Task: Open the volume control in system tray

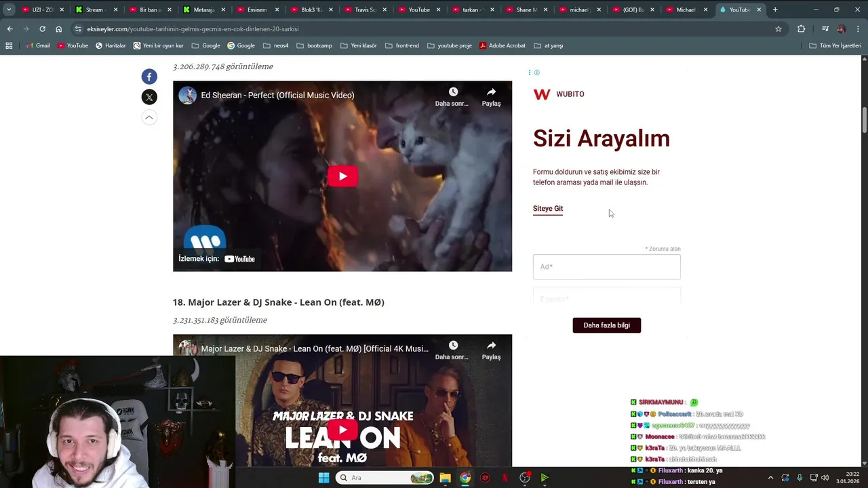Action: [x=825, y=478]
